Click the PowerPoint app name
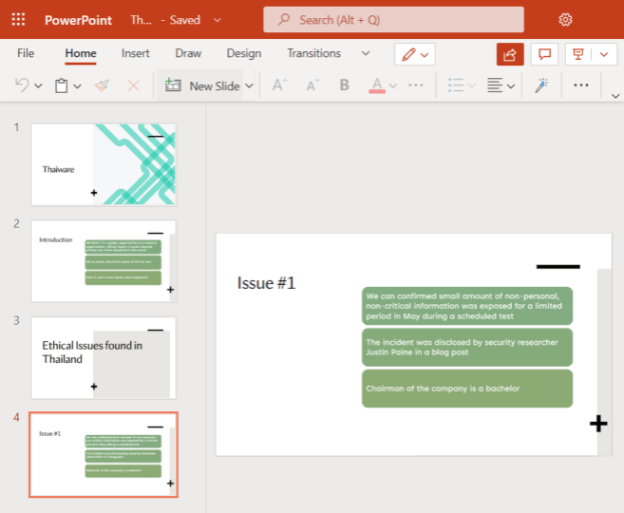 click(x=78, y=20)
